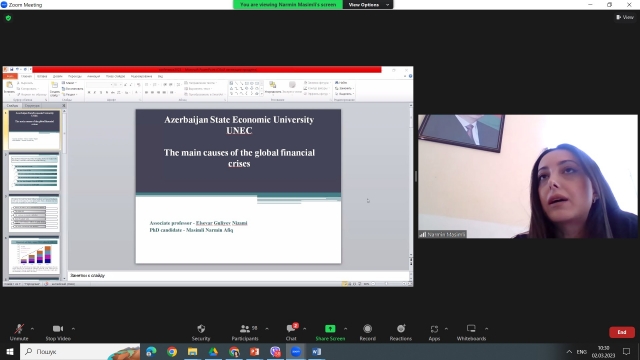
Task: Switch to the Home ribbon tab
Action: (x=26, y=76)
